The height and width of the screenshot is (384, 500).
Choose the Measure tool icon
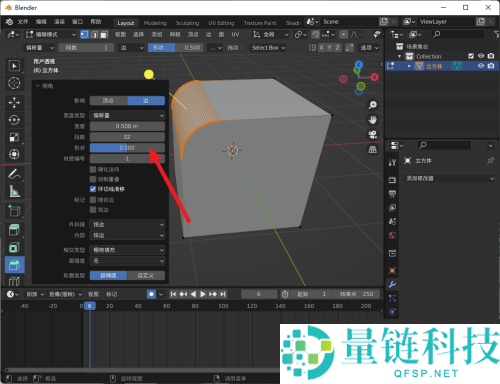pyautogui.click(x=14, y=191)
